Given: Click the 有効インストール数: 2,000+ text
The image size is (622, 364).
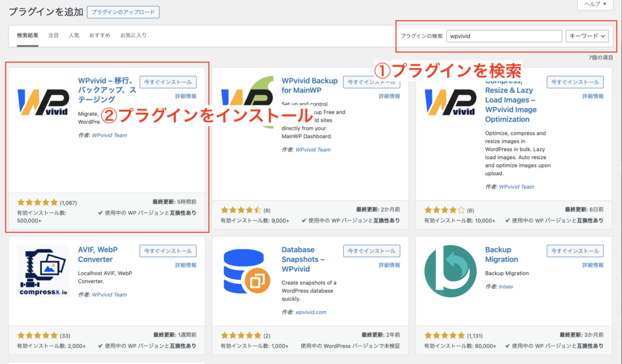Looking at the screenshot, I should click(x=51, y=346).
